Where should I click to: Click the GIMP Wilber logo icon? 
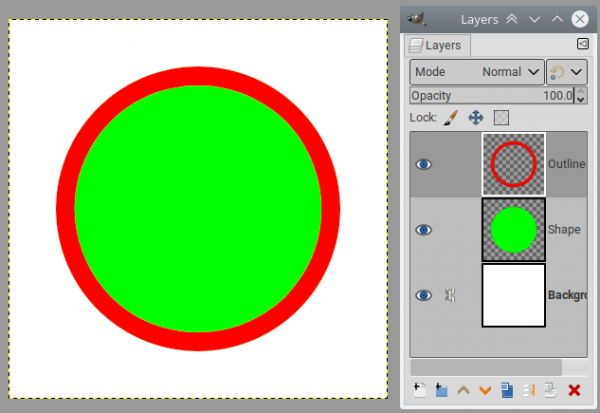pyautogui.click(x=417, y=19)
